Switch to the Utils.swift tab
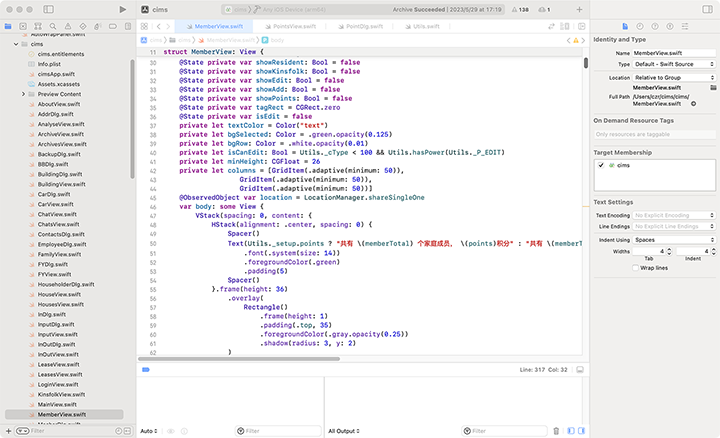 tap(422, 26)
